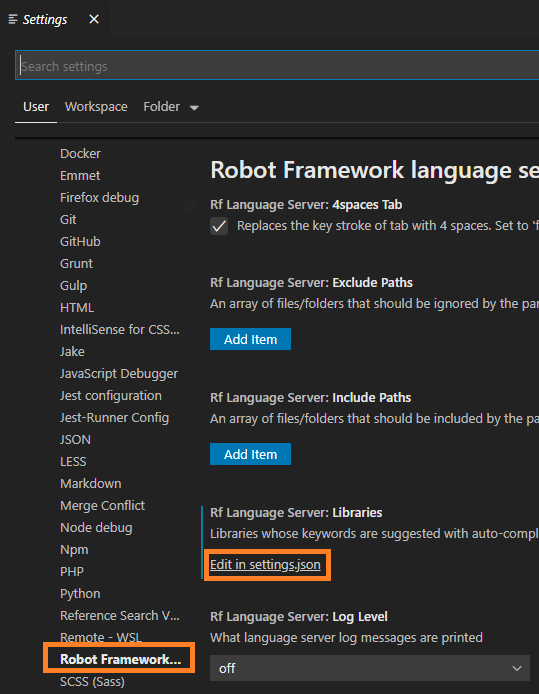Toggle the 4spaces Tab checkbox
This screenshot has width=539, height=694.
tap(219, 226)
